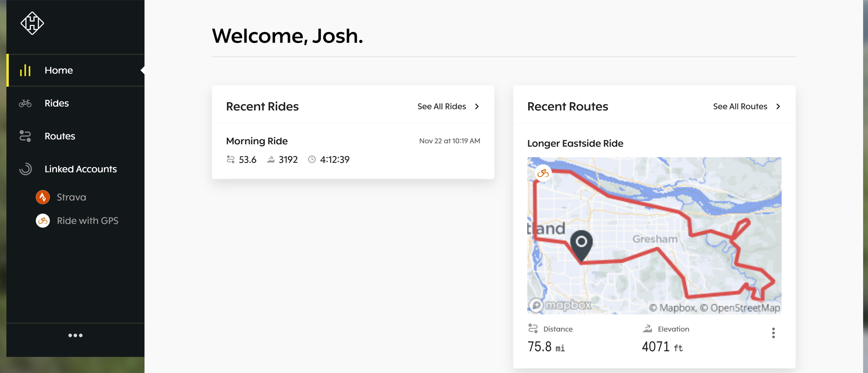This screenshot has height=373, width=868.
Task: Click the Home bar chart icon
Action: pos(25,70)
